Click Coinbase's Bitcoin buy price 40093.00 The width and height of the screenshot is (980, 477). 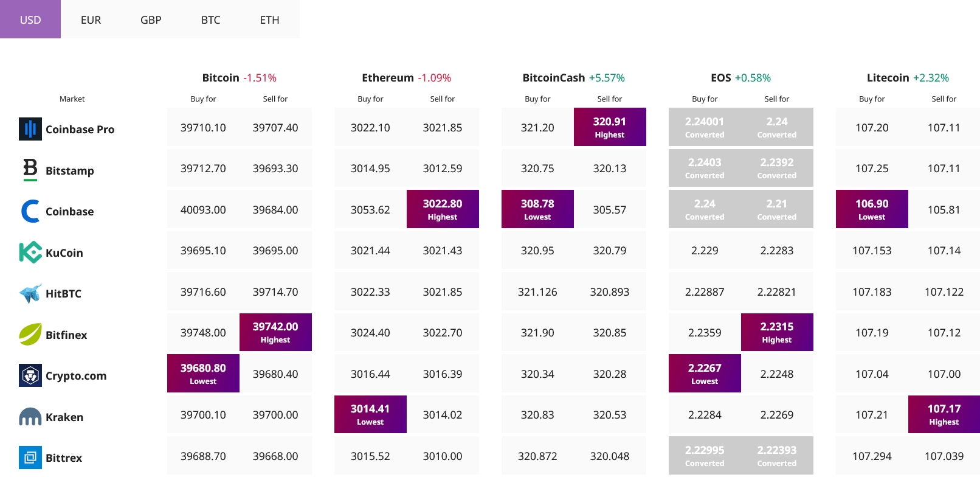click(203, 210)
